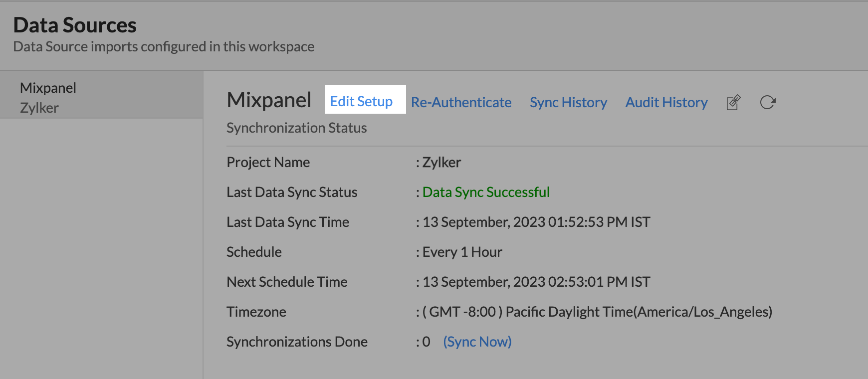Click the Sync Now link
Screen dimensions: 868x379
click(x=477, y=342)
